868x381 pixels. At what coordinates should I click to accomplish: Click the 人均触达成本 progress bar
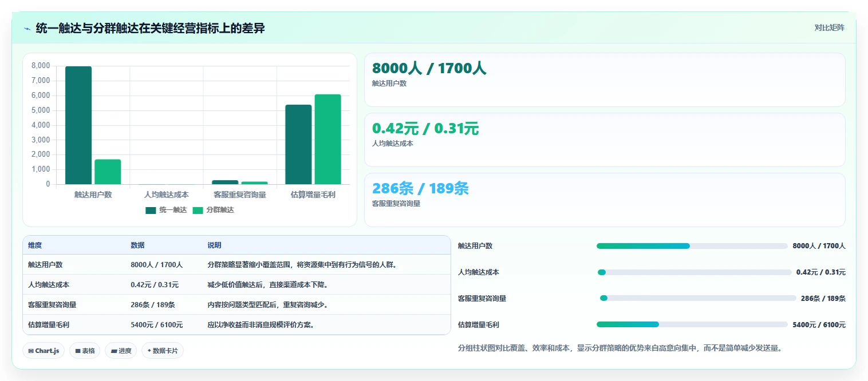click(694, 272)
